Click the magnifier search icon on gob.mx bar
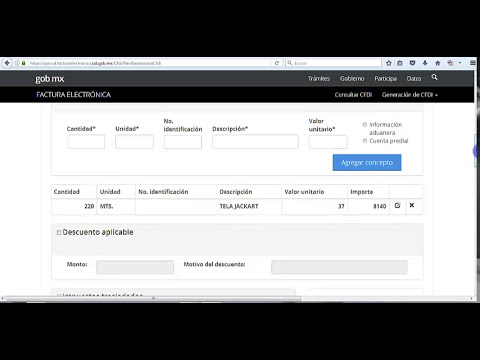 [434, 77]
